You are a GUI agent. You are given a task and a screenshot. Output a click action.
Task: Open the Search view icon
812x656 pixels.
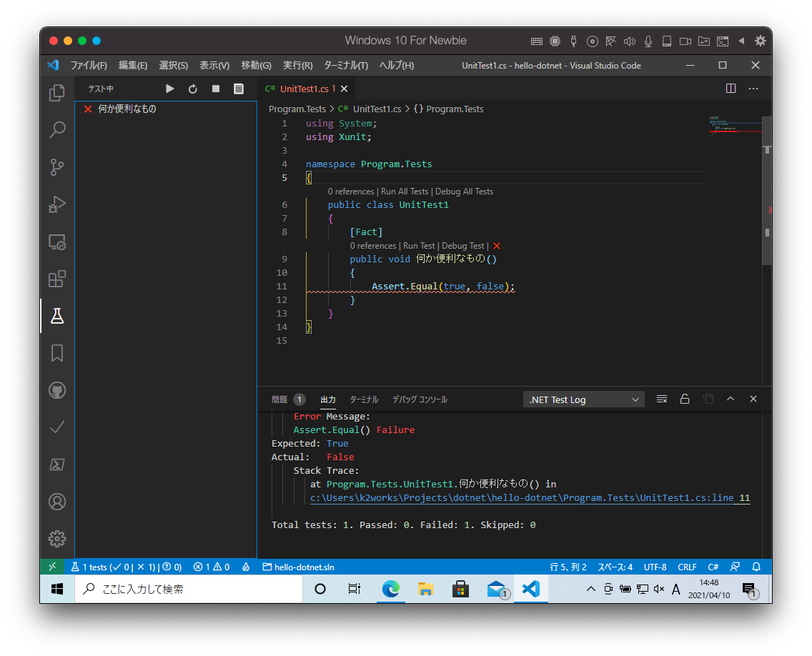click(57, 130)
